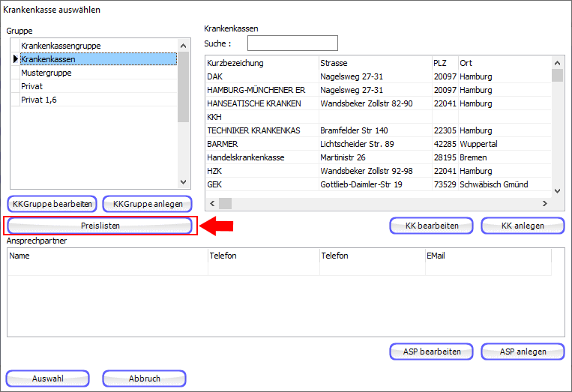Viewport: 572px width, 392px height.
Task: Create new entry with KK anlegen
Action: pos(523,226)
